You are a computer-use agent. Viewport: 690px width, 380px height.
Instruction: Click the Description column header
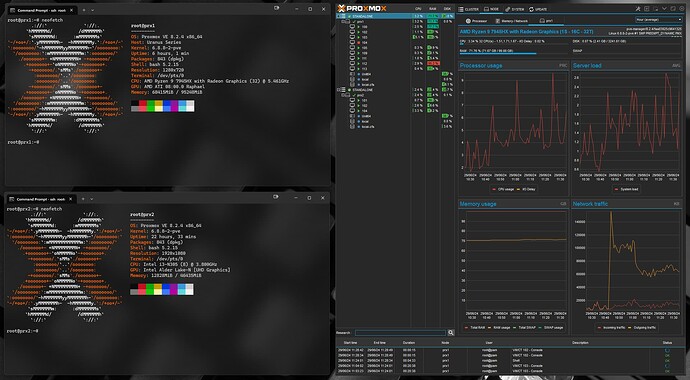tap(580, 343)
